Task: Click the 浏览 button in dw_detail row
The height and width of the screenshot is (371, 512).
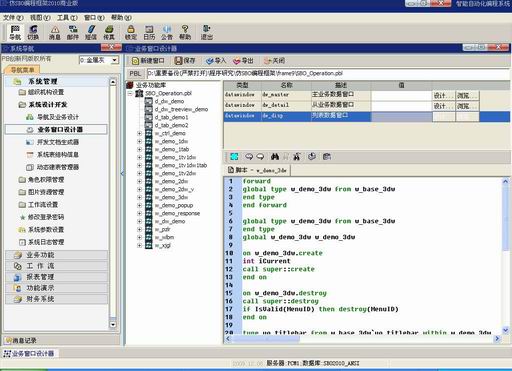Action: pyautogui.click(x=467, y=106)
